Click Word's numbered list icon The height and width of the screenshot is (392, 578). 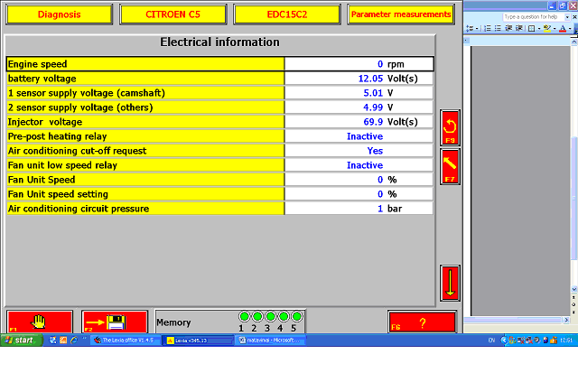coord(488,28)
